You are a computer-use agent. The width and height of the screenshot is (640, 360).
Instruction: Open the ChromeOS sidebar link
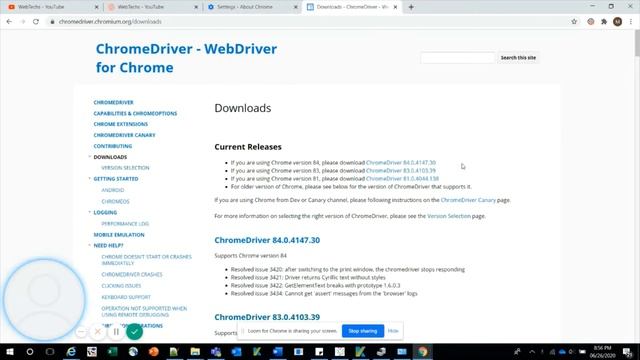coord(115,202)
